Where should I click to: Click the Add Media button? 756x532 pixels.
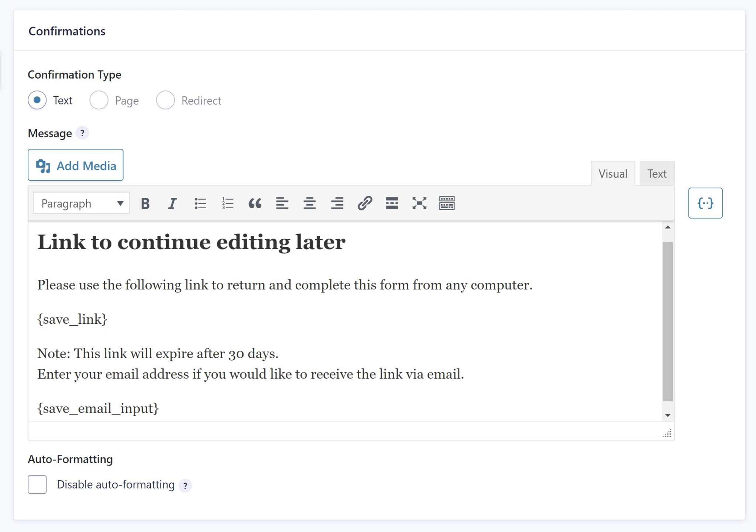pyautogui.click(x=75, y=165)
